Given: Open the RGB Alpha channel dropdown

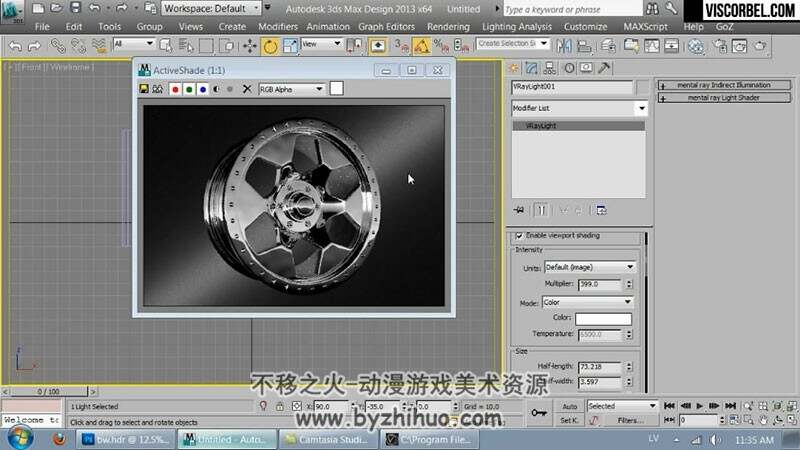Looking at the screenshot, I should pos(291,89).
